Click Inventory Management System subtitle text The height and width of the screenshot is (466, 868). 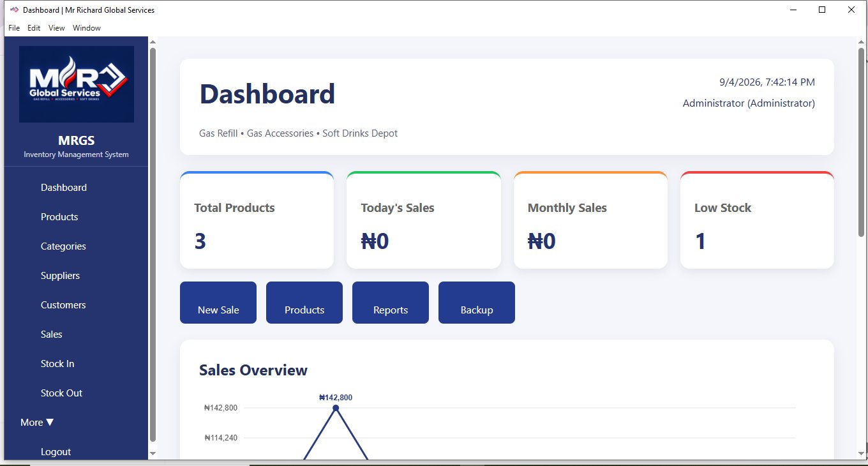(x=77, y=154)
